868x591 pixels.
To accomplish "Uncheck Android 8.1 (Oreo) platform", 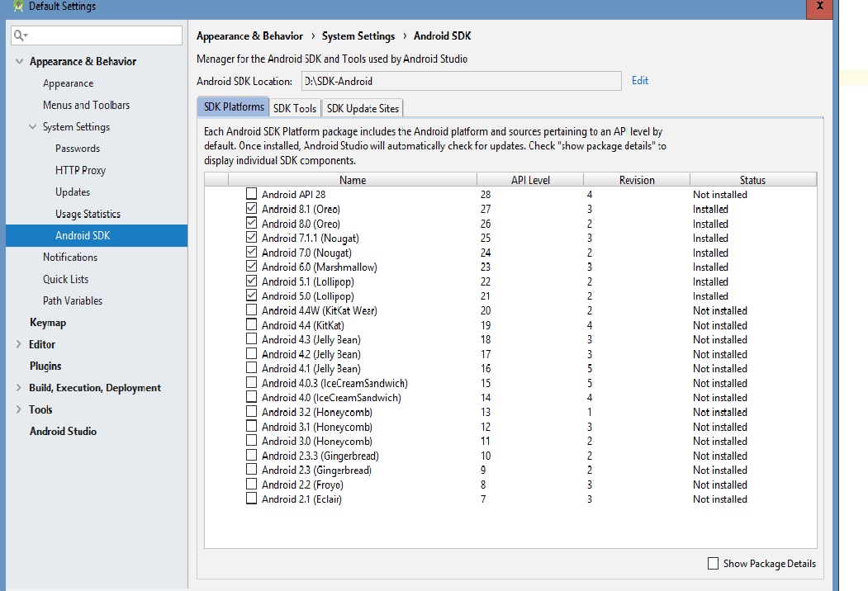I will coord(251,210).
